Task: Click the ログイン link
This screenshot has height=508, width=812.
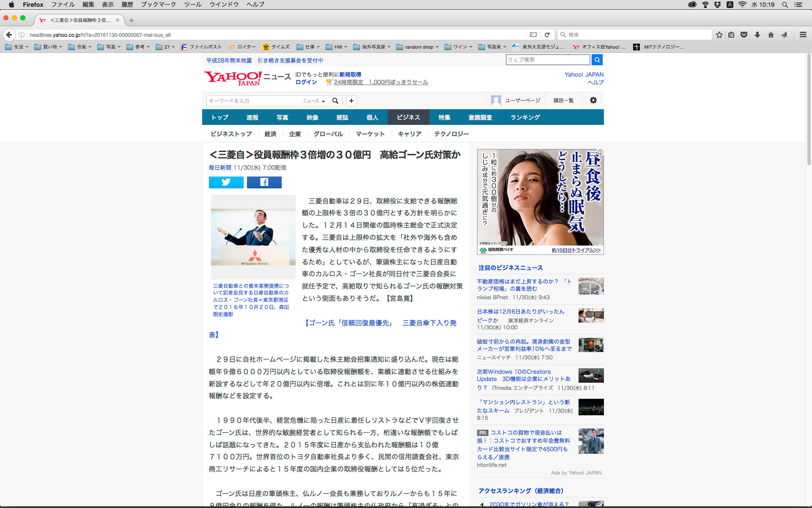Action: [x=306, y=82]
